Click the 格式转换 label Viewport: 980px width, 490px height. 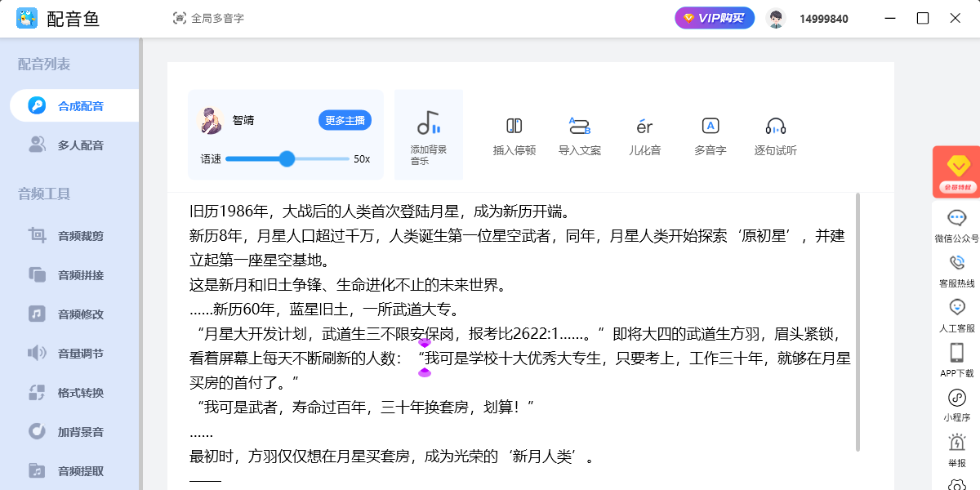(81, 393)
